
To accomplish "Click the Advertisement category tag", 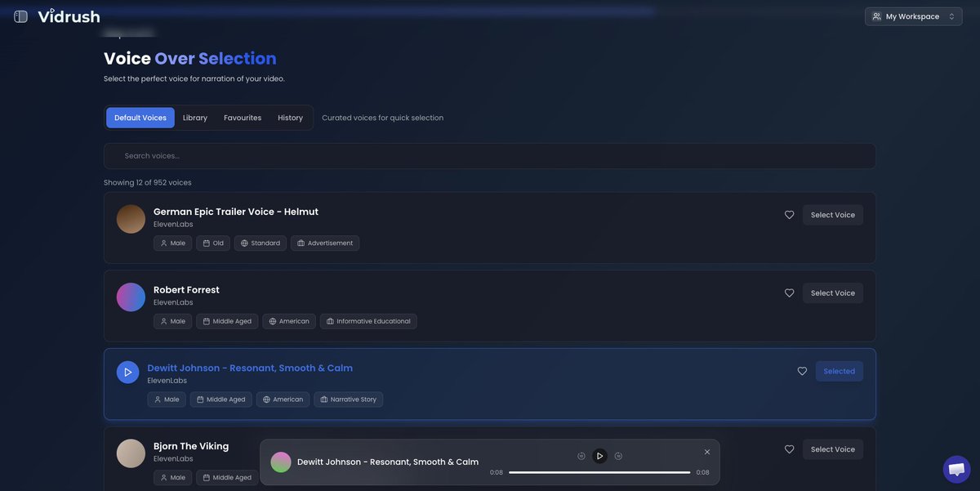I will (x=325, y=243).
